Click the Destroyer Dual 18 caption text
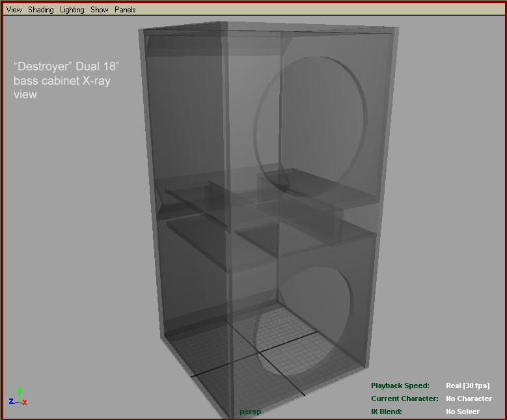Viewport: 507px width, 420px height. pyautogui.click(x=66, y=81)
